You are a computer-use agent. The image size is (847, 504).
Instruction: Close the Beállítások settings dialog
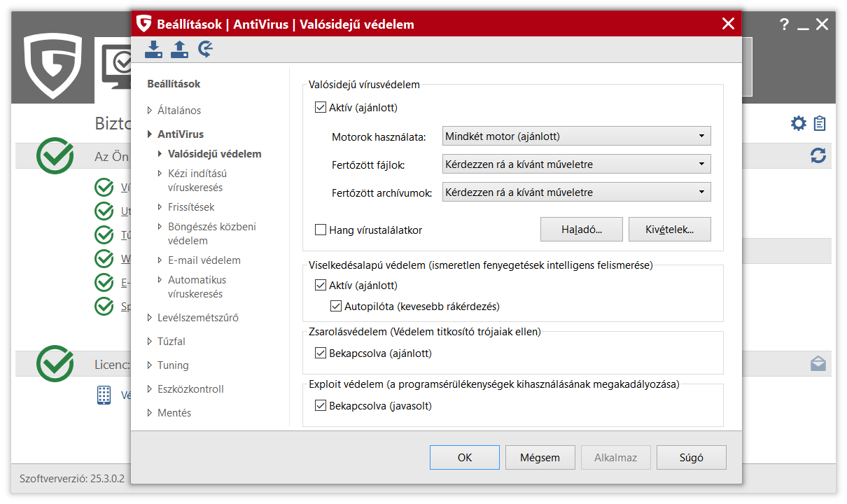click(x=728, y=24)
